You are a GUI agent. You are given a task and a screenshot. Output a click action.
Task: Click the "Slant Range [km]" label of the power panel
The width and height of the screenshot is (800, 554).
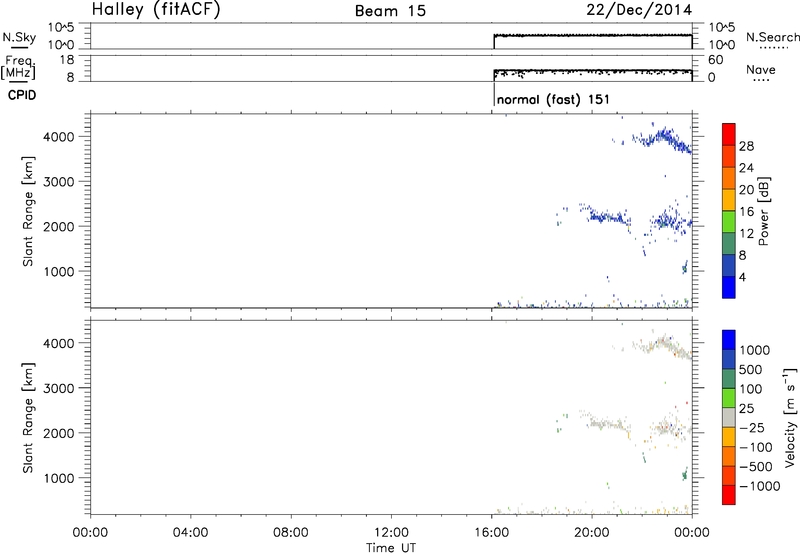point(28,211)
